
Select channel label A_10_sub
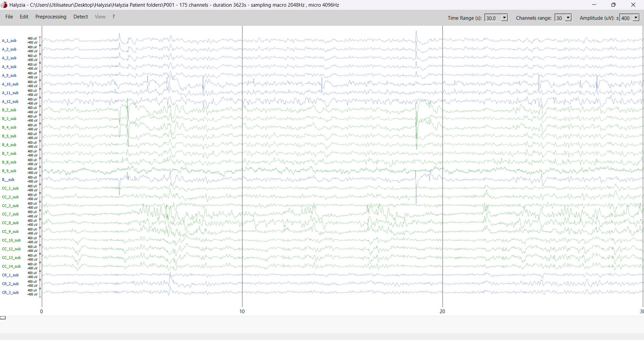[x=10, y=84]
